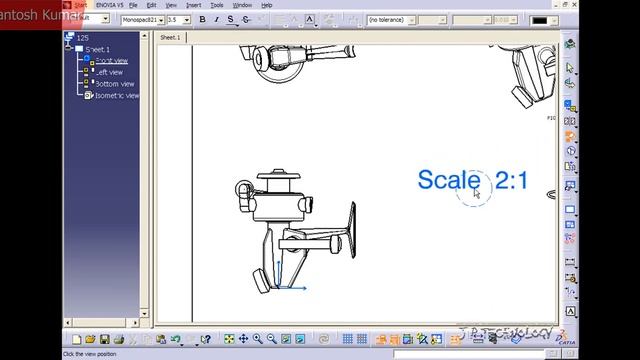The height and width of the screenshot is (360, 640).
Task: Switch to the Sheet.1 tab
Action: coord(170,38)
